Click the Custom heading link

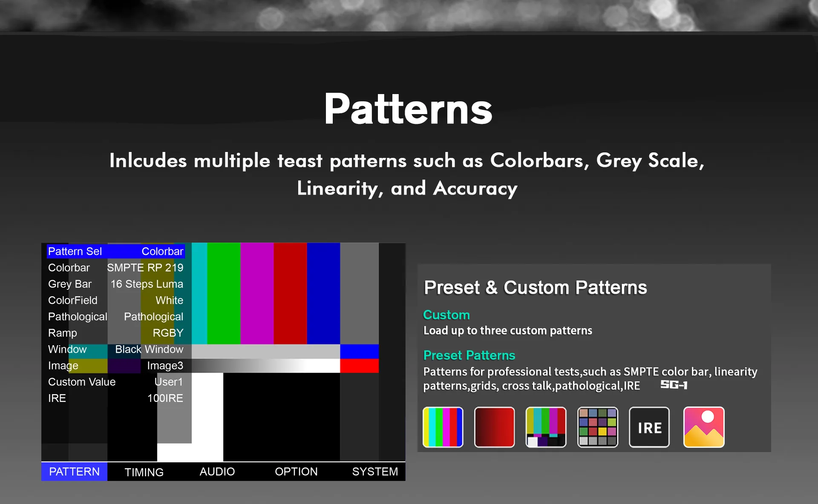446,315
